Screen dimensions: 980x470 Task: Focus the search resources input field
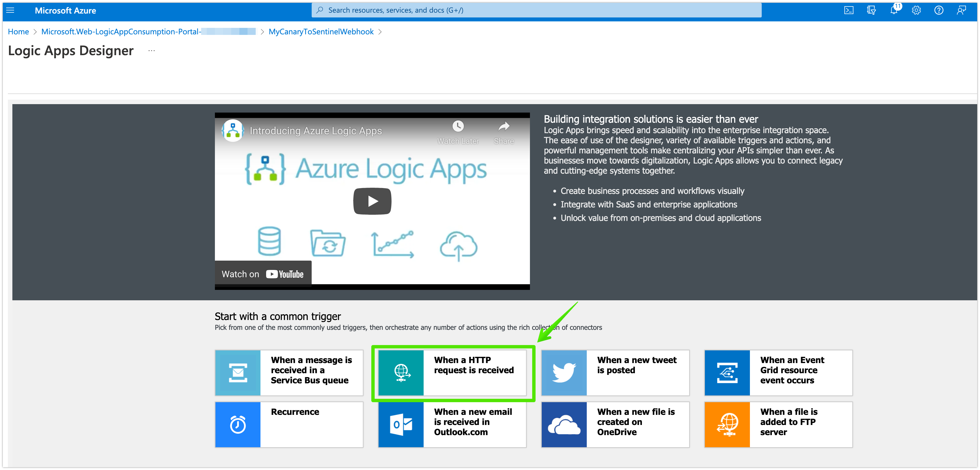tap(536, 10)
